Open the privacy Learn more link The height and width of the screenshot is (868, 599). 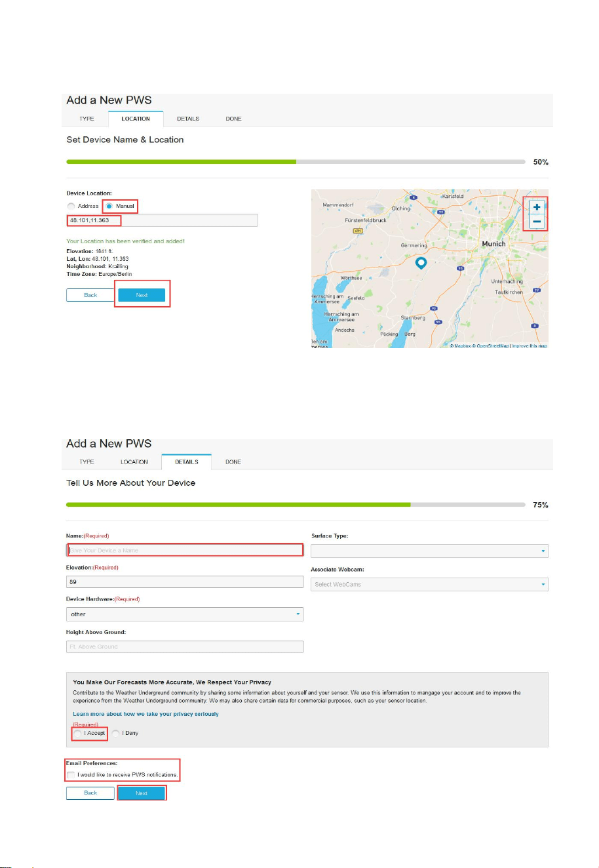pyautogui.click(x=145, y=714)
